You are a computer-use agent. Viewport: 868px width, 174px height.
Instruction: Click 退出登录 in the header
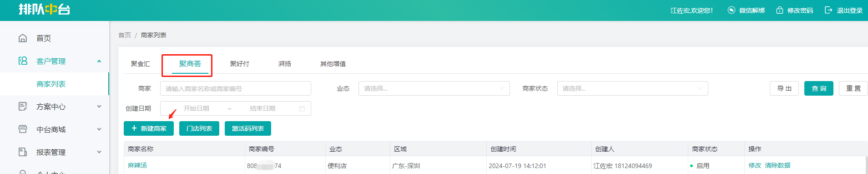tap(850, 10)
